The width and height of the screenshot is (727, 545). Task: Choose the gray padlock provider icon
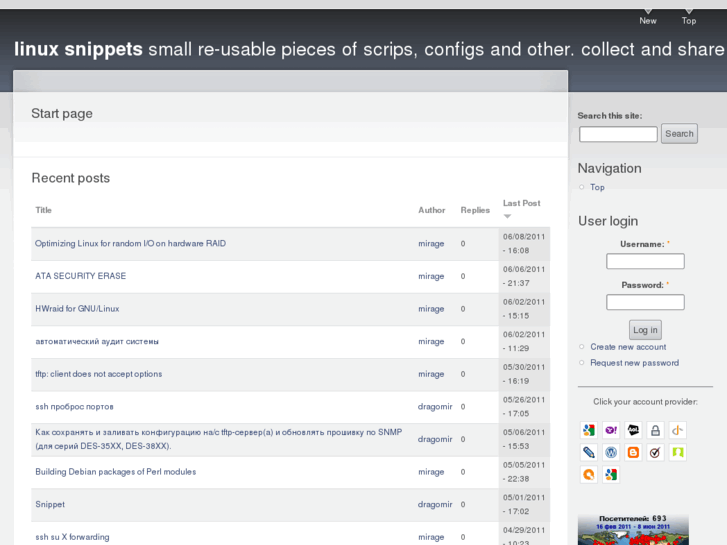pos(655,430)
